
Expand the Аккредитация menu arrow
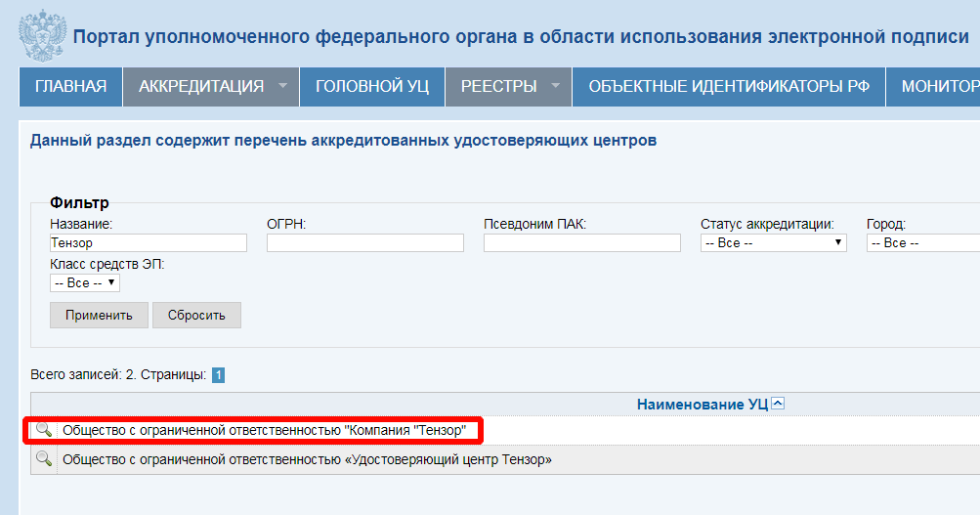pyautogui.click(x=282, y=86)
